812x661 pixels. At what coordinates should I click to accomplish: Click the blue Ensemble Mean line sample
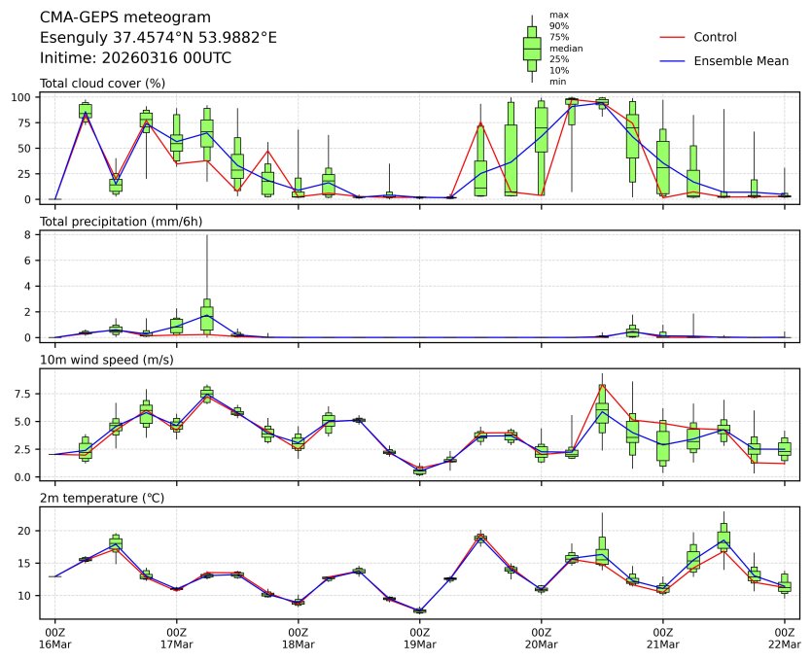tap(672, 61)
